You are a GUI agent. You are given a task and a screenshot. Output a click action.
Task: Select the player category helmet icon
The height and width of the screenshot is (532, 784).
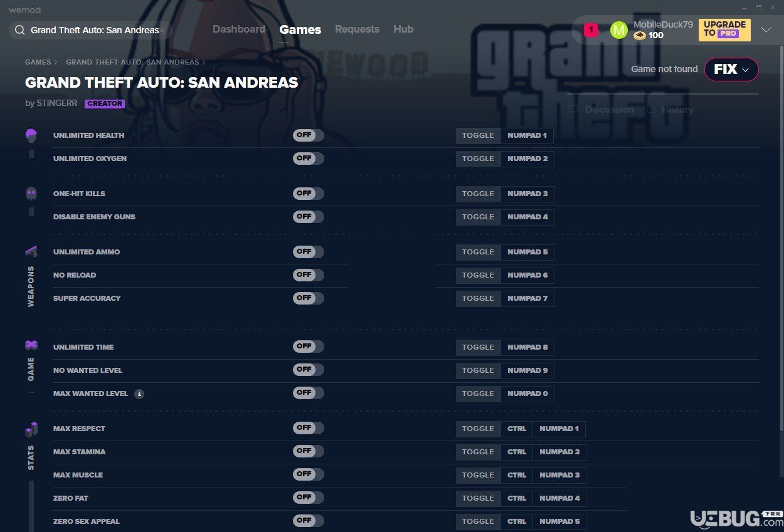31,135
